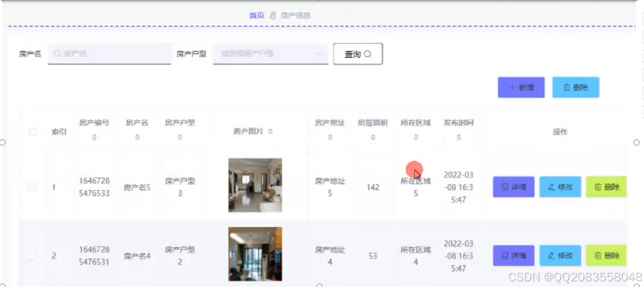This screenshot has width=644, height=287.
Task: Sort by 房产图片 column arrows
Action: coord(270,131)
